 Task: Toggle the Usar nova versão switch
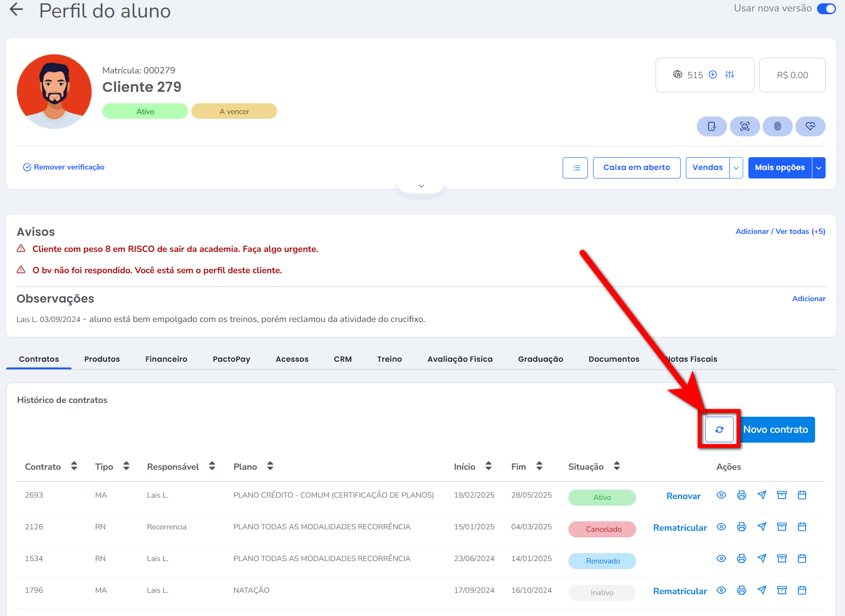tap(827, 9)
